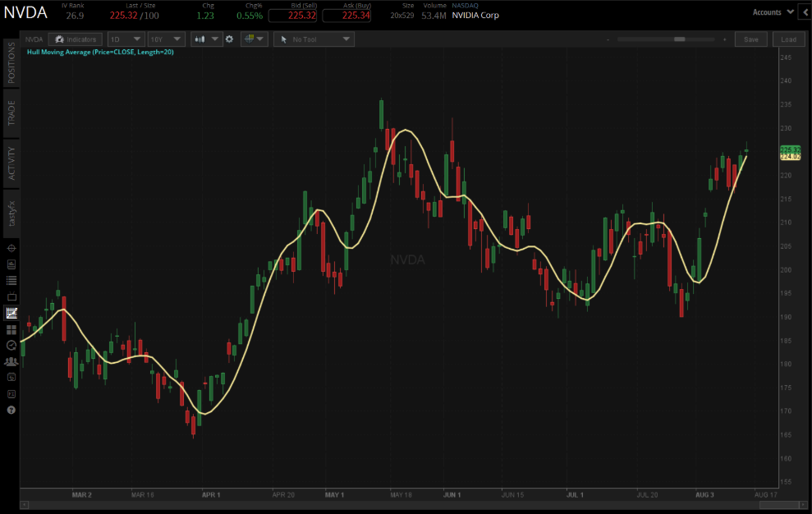Select the Hull Moving Average indicator label
The height and width of the screenshot is (514, 812).
(x=100, y=52)
